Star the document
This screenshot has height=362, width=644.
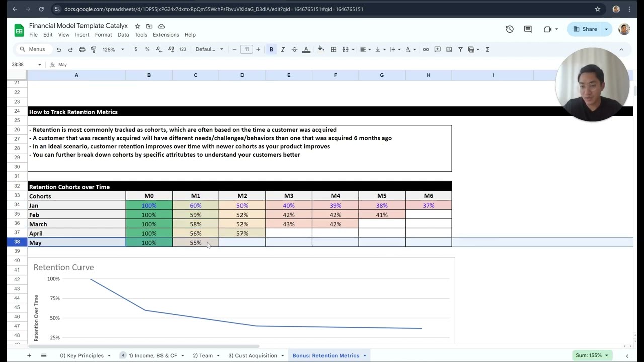pos(137,26)
